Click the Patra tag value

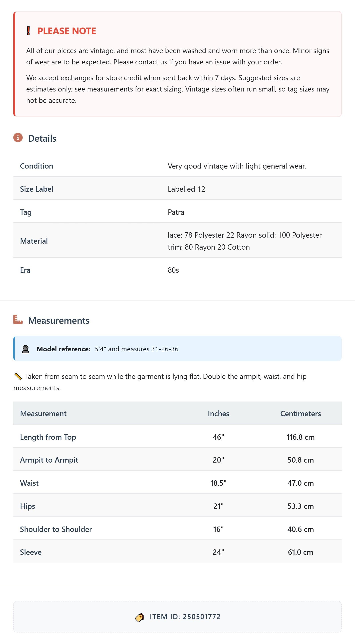click(x=176, y=212)
